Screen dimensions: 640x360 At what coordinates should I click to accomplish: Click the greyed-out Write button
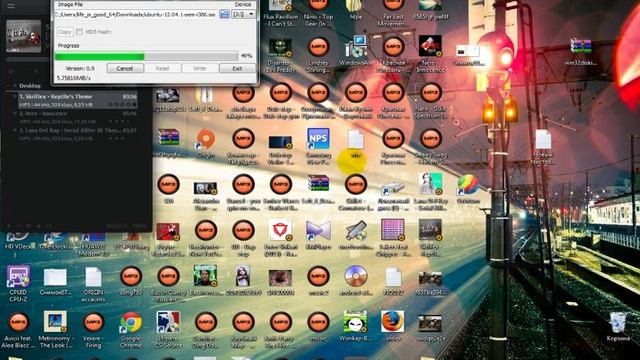click(x=200, y=68)
